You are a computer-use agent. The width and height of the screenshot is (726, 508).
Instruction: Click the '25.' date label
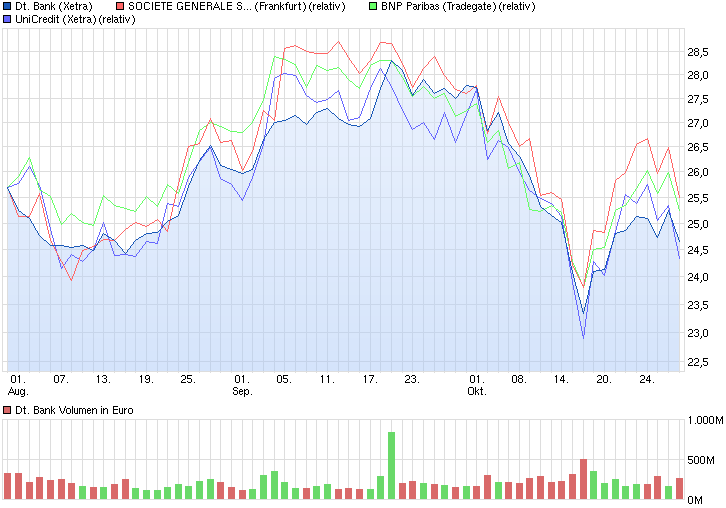click(x=188, y=380)
